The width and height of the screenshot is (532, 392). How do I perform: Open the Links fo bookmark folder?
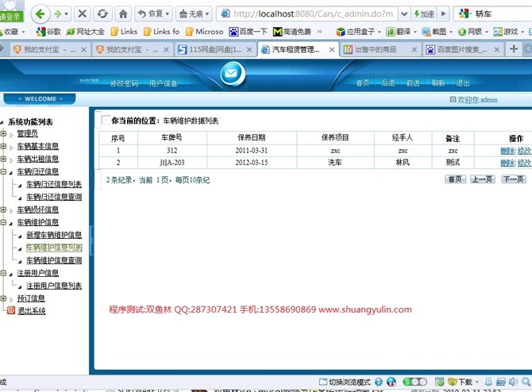pyautogui.click(x=161, y=32)
